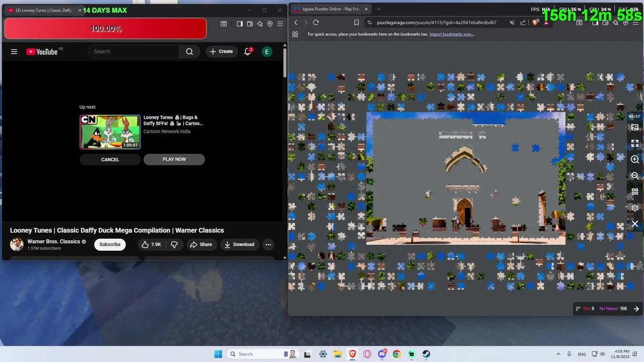Open the ENG language switcher in the taskbar
The height and width of the screenshot is (362, 644).
tap(582, 354)
